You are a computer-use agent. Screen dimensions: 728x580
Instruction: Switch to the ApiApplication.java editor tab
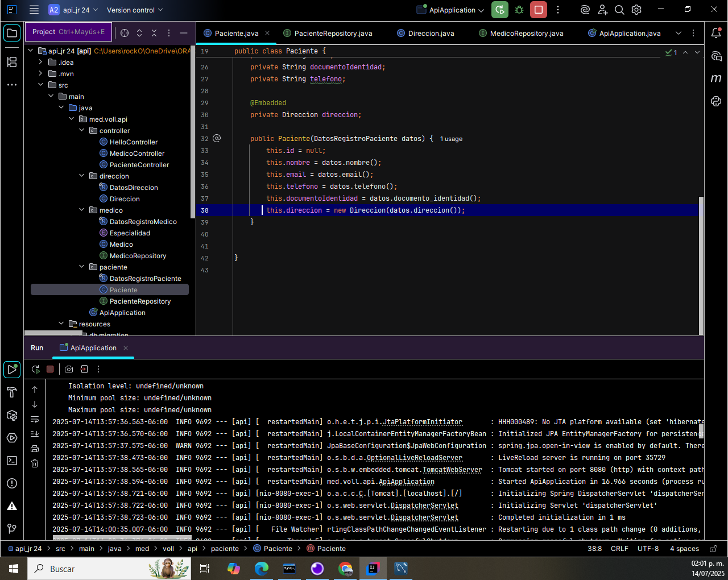624,33
